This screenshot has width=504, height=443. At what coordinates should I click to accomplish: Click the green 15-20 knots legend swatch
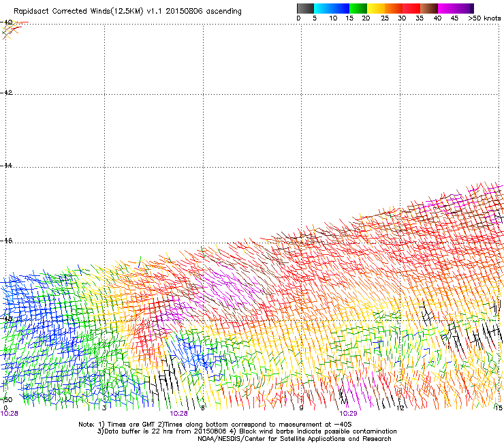pyautogui.click(x=358, y=8)
